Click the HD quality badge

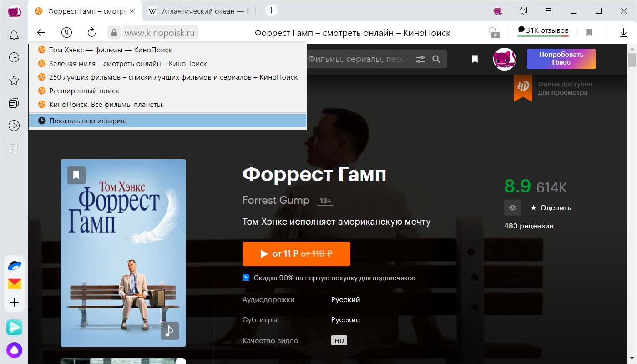pos(339,341)
